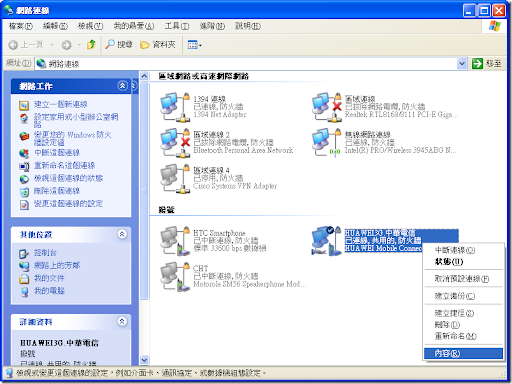Select the HUAWEI3G connection icon
Image resolution: width=512 pixels, height=384 pixels.
(x=327, y=241)
